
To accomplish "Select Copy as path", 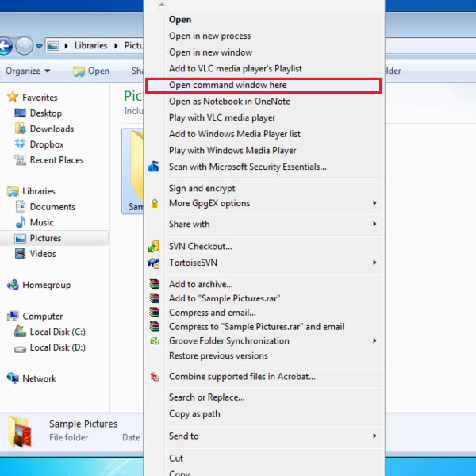I will [263, 414].
